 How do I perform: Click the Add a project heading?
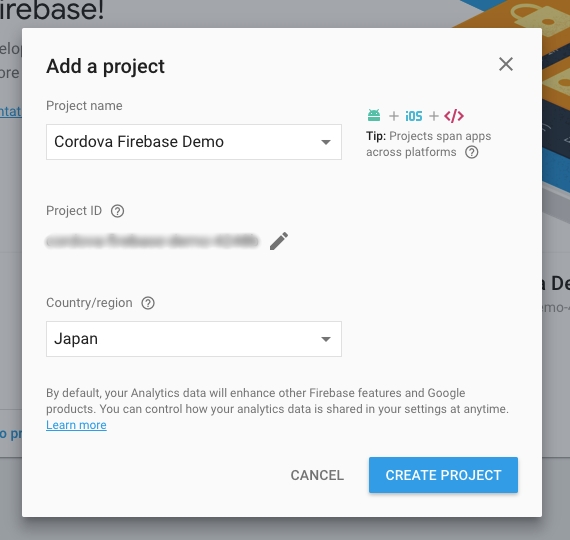105,67
